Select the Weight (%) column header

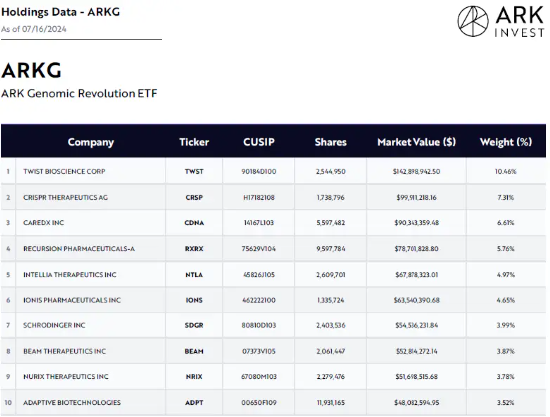click(x=506, y=142)
